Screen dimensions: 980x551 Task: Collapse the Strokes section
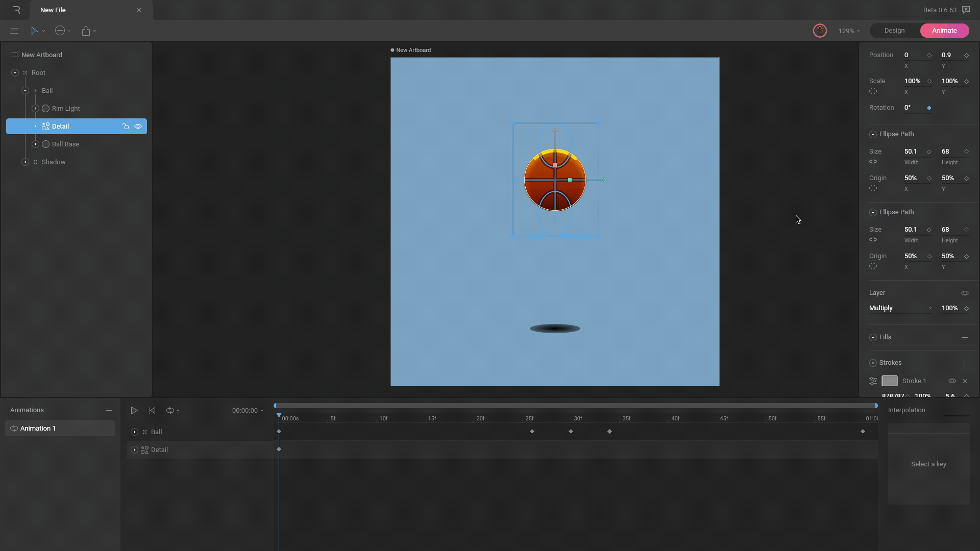(873, 363)
